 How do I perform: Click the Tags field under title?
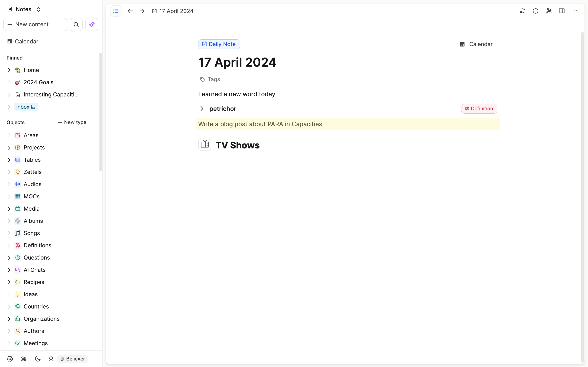214,79
